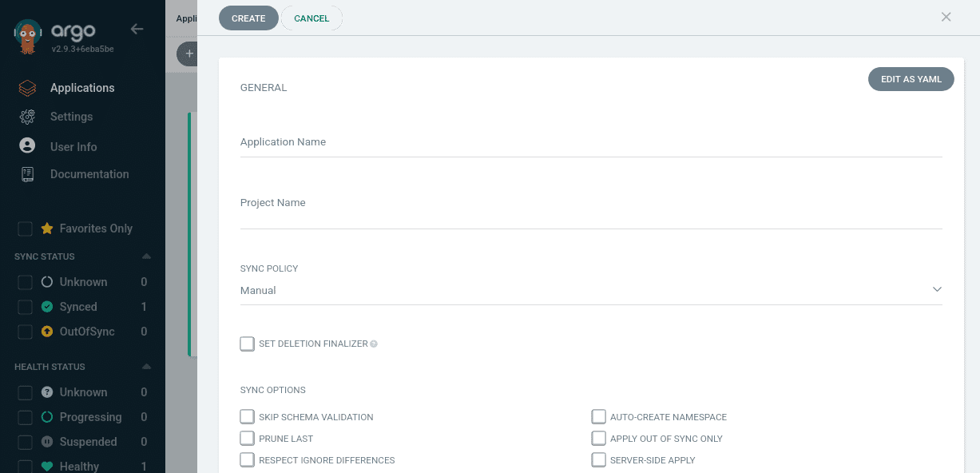Check the Server-Side Apply option
980x473 pixels.
(599, 459)
